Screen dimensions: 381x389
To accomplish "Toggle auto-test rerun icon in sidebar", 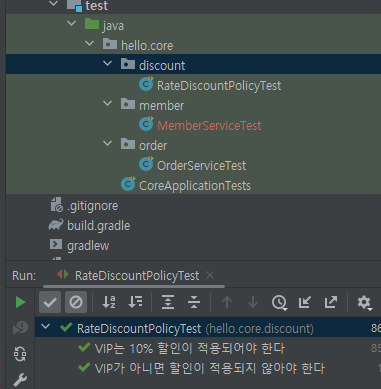I will 20,354.
